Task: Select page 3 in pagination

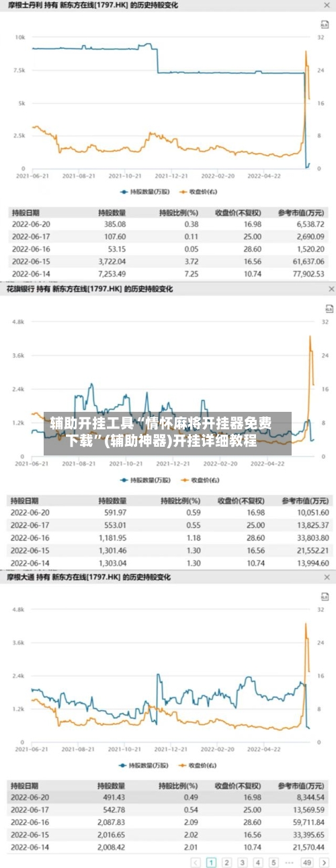Action: tap(243, 862)
